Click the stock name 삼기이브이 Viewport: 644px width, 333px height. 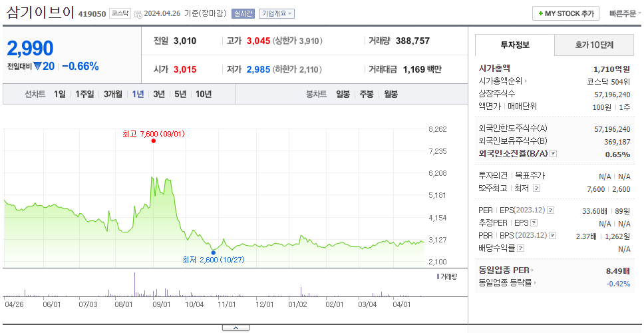point(40,13)
